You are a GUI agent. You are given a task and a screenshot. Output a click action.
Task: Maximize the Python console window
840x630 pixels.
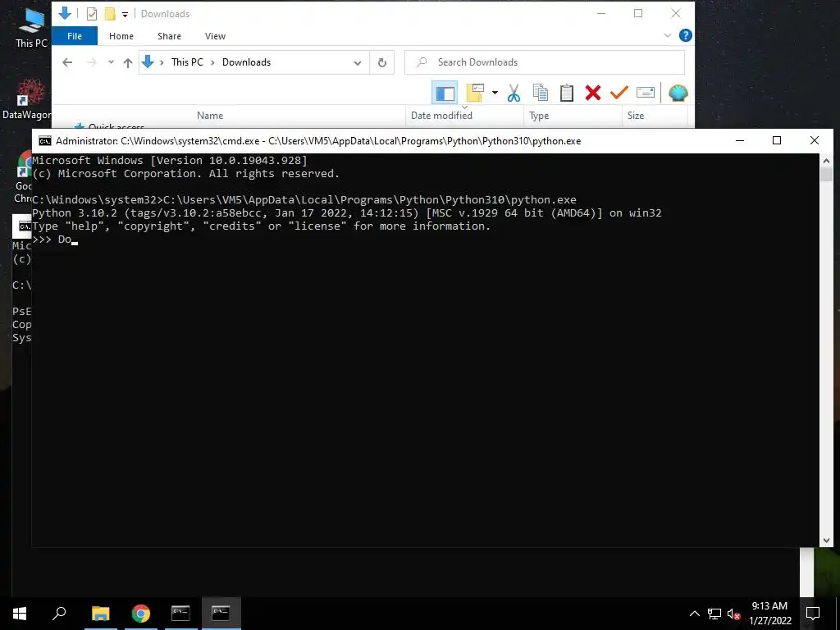pos(777,140)
